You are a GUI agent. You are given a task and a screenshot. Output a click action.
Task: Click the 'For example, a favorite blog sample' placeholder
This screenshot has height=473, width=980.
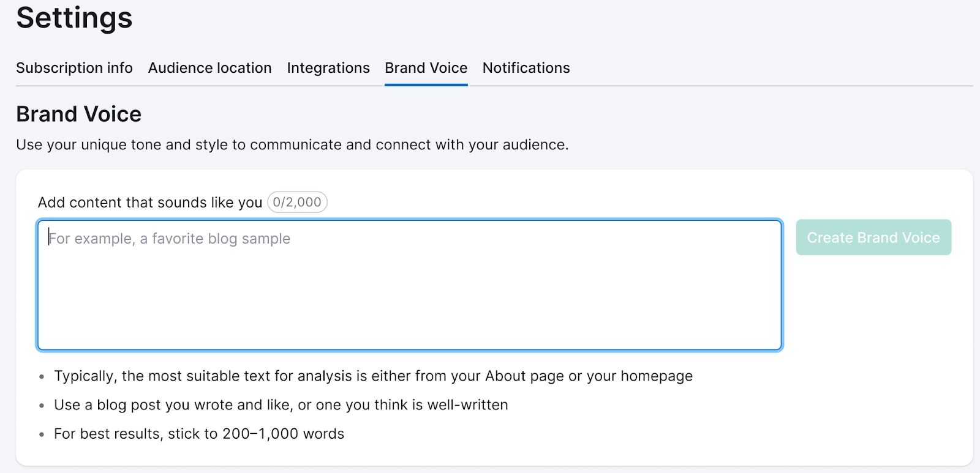click(170, 239)
